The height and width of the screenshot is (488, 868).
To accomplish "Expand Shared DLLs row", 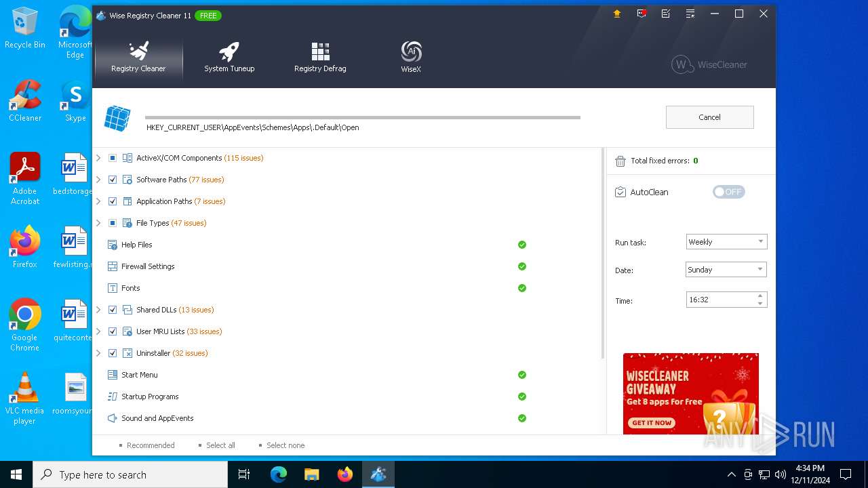I will pyautogui.click(x=98, y=310).
